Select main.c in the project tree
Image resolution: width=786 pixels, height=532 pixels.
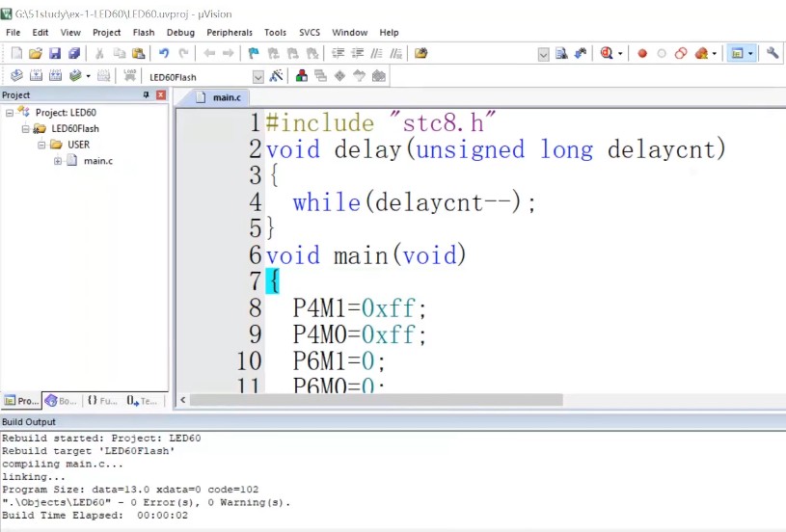pyautogui.click(x=97, y=161)
